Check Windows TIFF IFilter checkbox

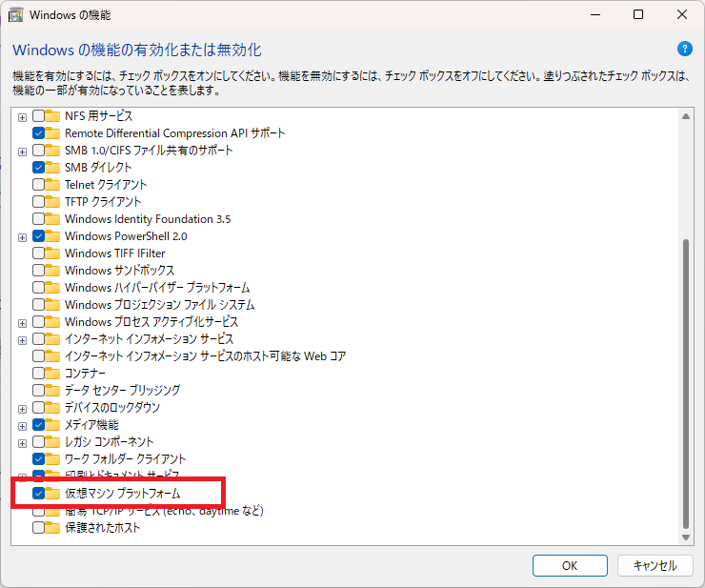click(38, 253)
